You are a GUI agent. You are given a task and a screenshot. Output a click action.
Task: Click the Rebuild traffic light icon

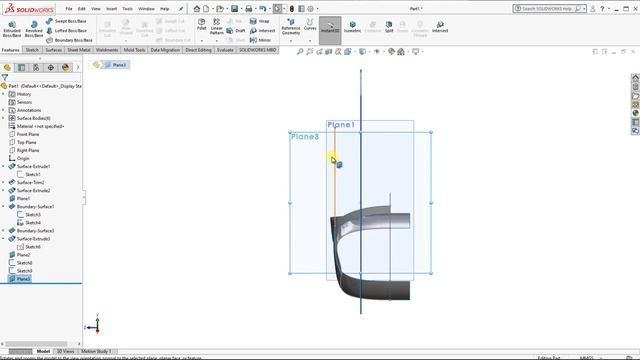292,9
